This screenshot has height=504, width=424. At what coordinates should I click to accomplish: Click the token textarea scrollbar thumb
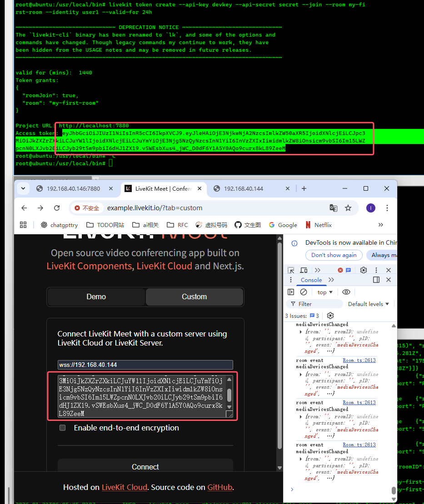coord(229,395)
